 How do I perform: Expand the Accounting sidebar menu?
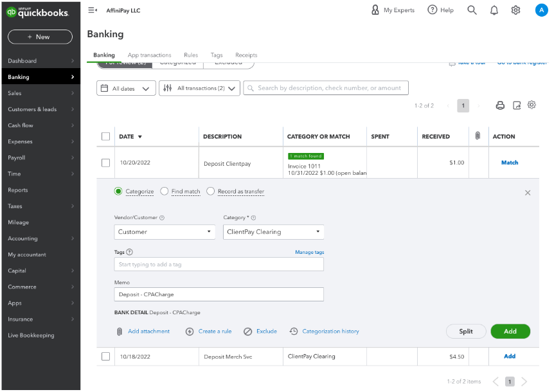pyautogui.click(x=40, y=238)
